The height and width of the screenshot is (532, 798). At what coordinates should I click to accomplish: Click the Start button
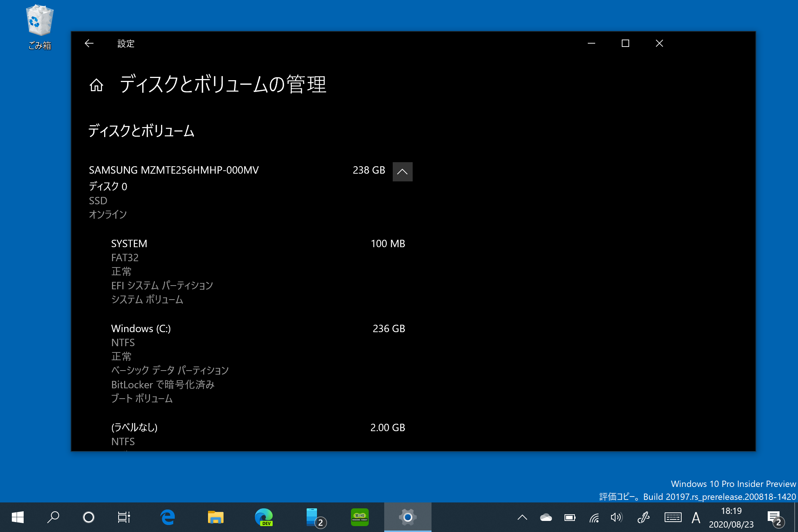click(18, 517)
